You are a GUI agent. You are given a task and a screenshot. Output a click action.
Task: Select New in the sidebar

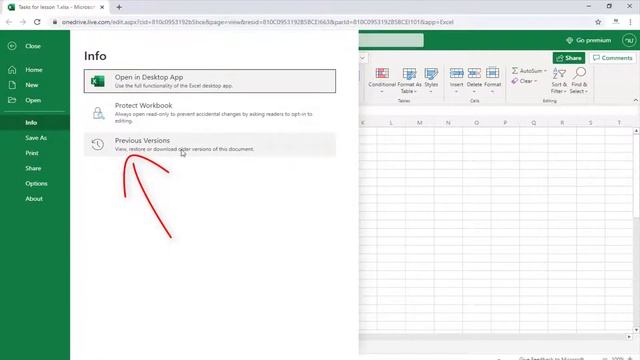click(32, 85)
